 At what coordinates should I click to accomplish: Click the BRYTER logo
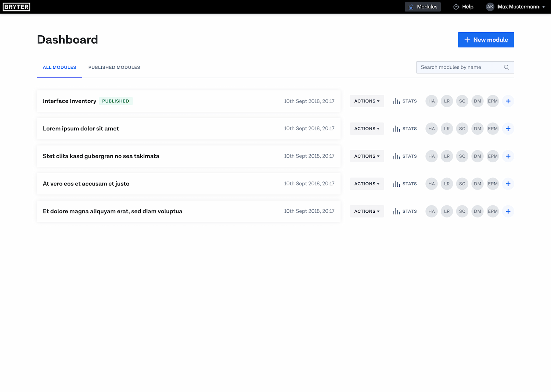17,7
